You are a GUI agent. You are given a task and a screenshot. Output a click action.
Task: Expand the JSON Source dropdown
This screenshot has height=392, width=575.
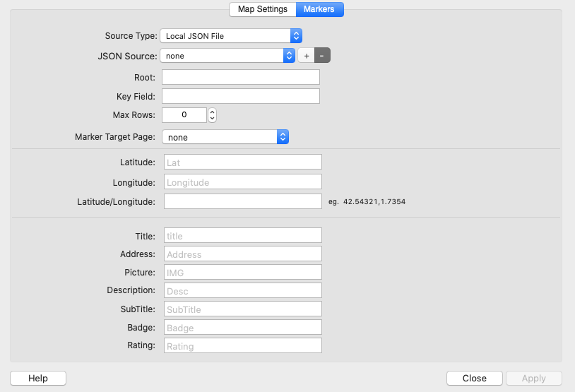click(x=227, y=56)
